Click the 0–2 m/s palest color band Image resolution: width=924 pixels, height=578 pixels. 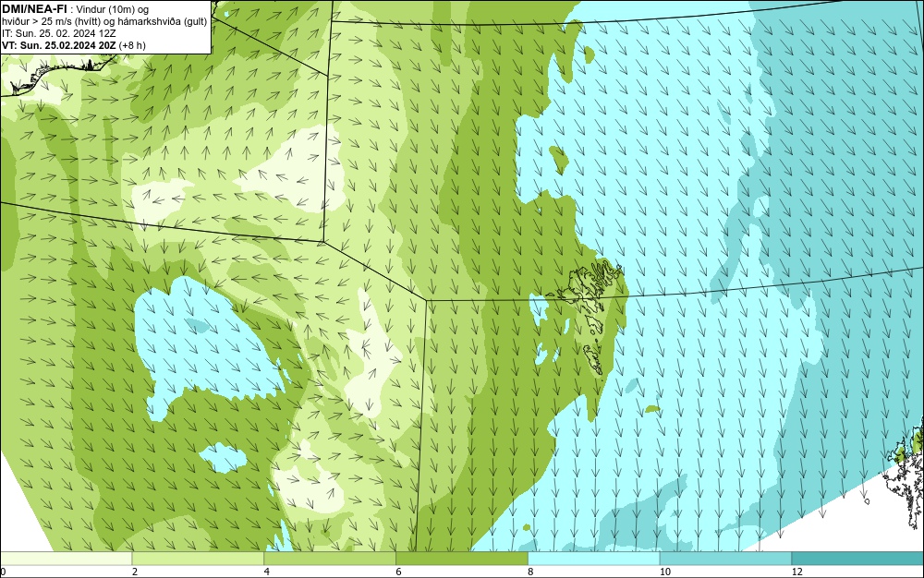click(66, 558)
